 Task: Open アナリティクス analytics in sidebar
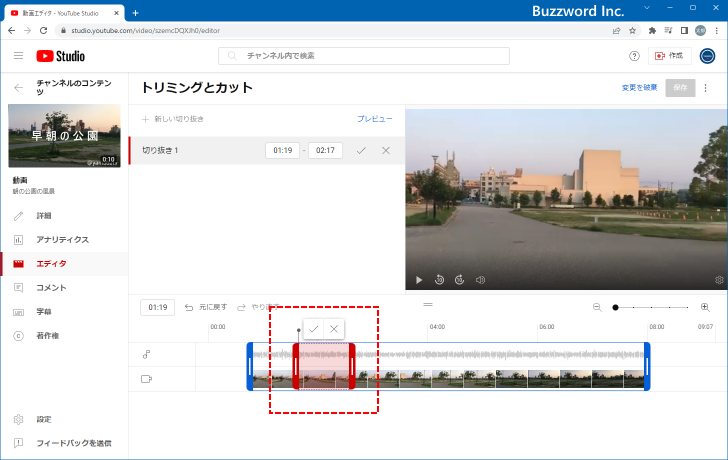point(65,240)
